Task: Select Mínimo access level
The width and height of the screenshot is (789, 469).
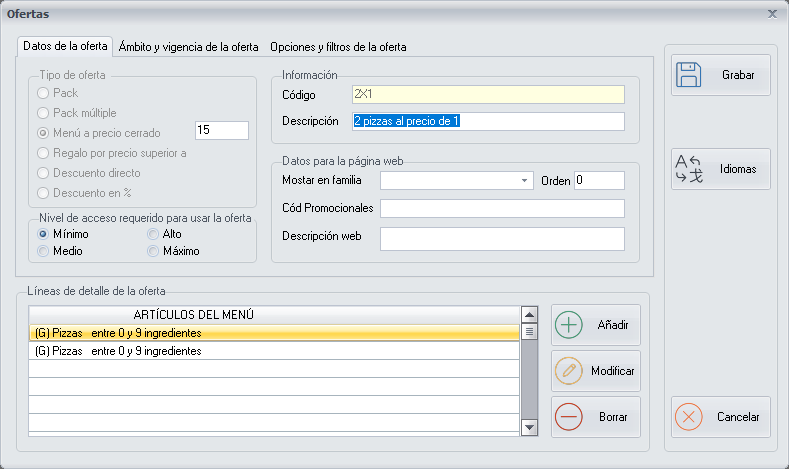Action: pos(44,234)
